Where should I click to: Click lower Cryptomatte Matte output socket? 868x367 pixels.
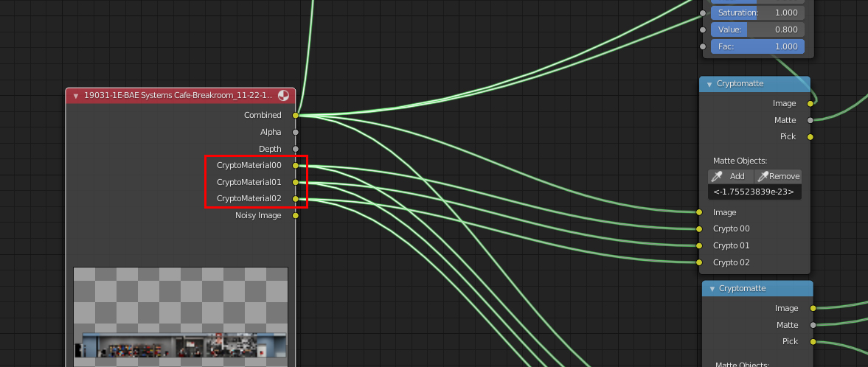point(813,325)
